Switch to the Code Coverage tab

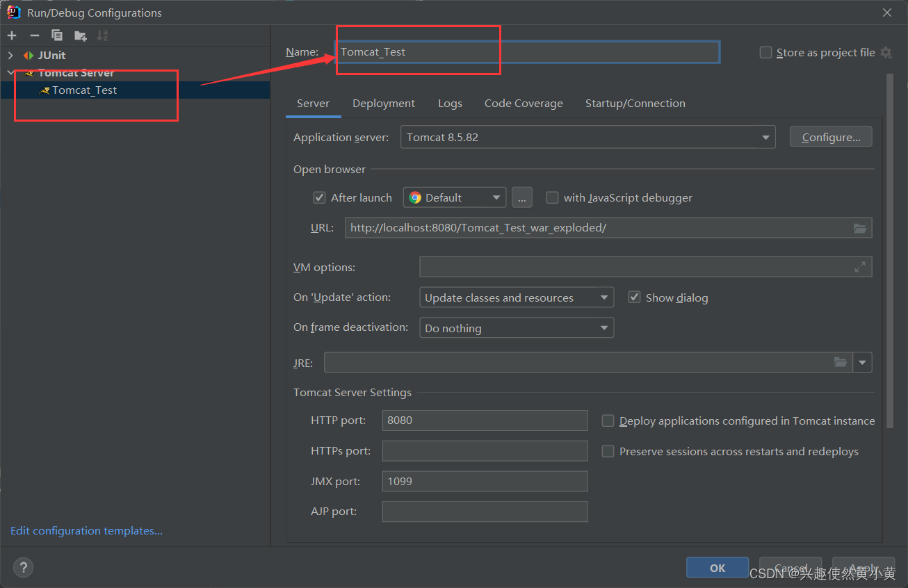tap(524, 104)
